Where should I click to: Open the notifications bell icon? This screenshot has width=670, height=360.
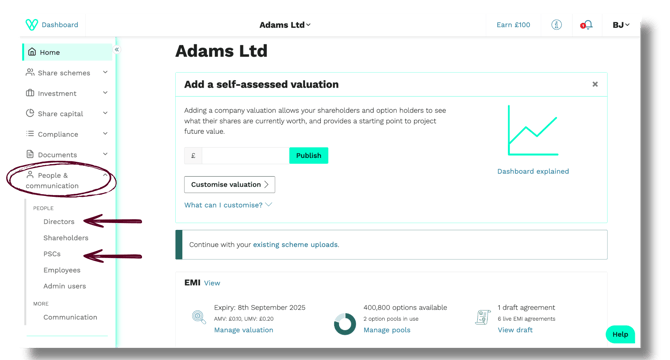pyautogui.click(x=588, y=25)
